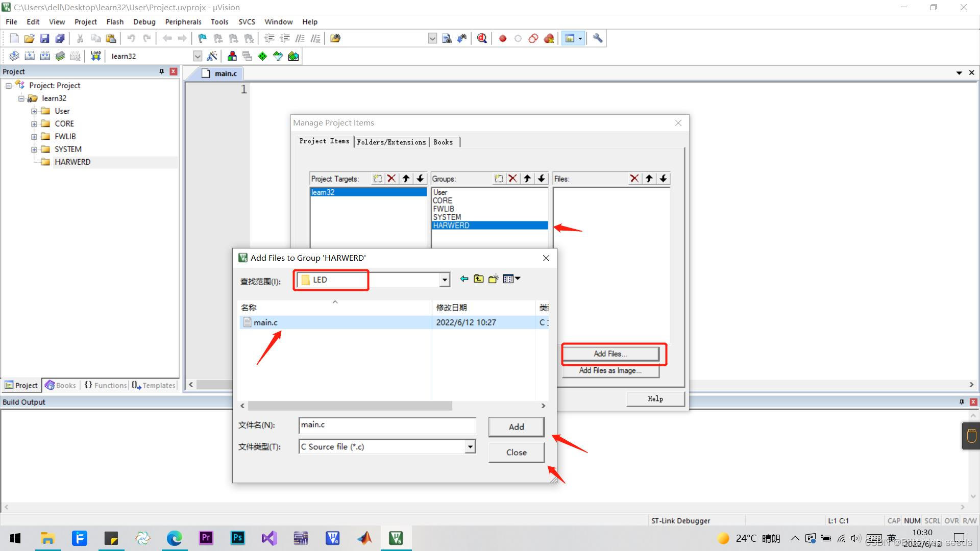Open Options for Target wand icon

coord(212,56)
